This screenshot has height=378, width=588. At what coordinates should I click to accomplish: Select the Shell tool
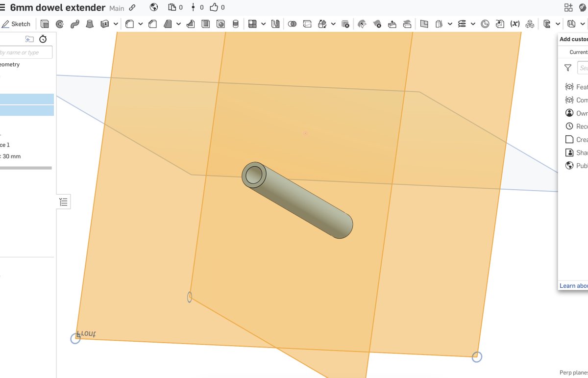click(x=206, y=24)
